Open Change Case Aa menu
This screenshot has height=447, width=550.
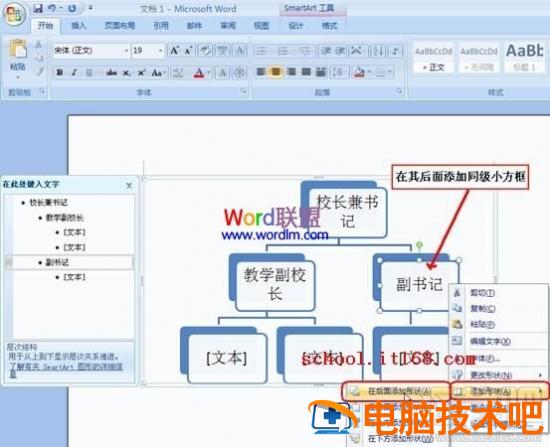pos(158,73)
